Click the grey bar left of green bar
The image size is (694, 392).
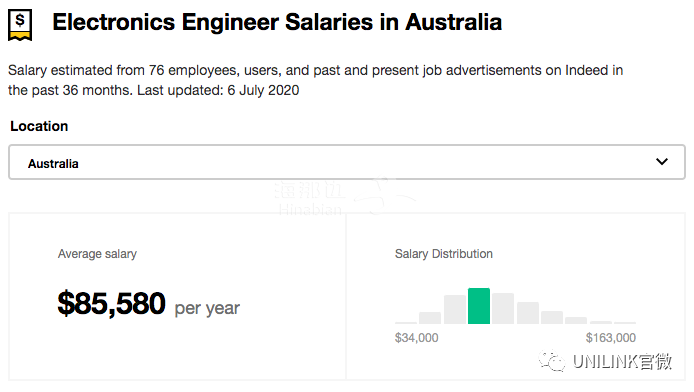click(455, 309)
